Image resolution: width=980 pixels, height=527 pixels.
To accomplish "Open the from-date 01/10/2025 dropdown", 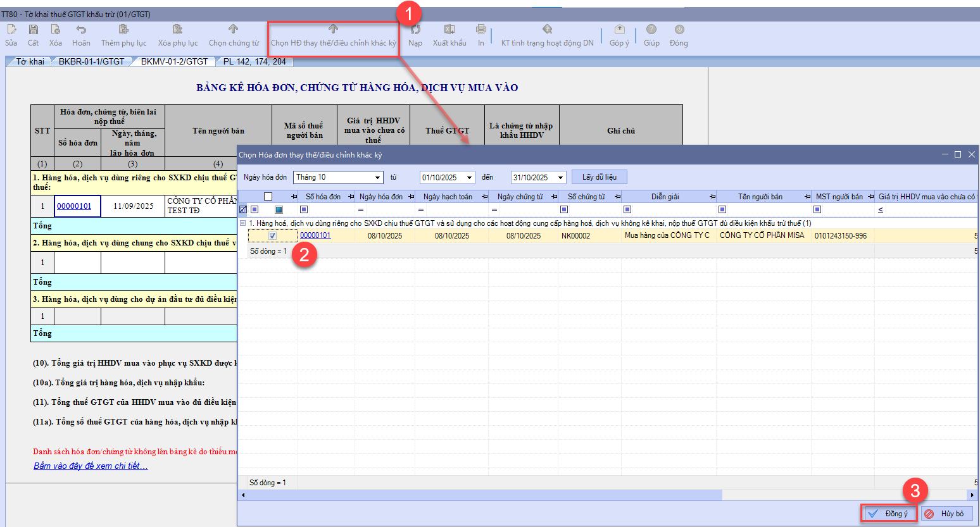I will coord(469,178).
